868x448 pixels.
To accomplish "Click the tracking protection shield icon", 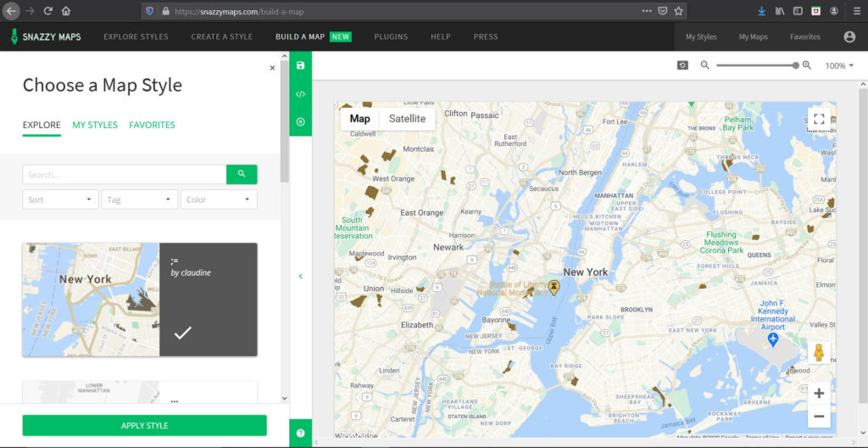I will pyautogui.click(x=149, y=10).
